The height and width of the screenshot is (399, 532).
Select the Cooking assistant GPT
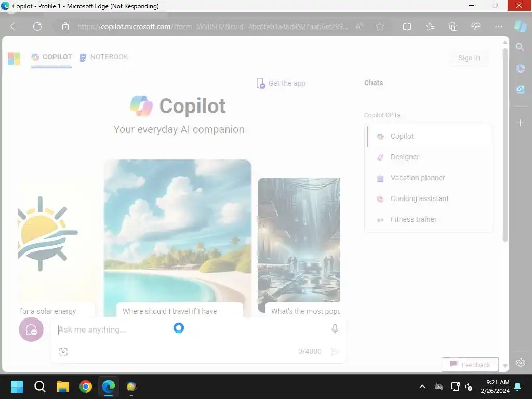[429, 198]
